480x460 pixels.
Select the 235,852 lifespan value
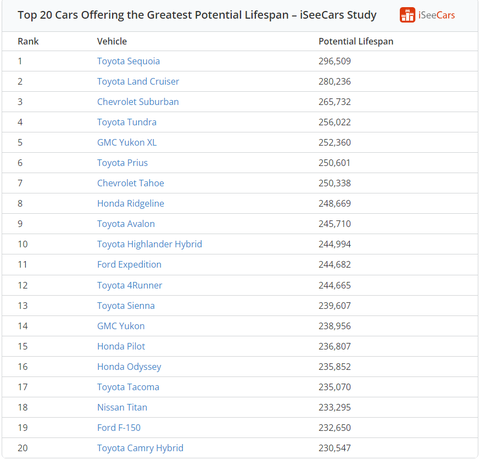point(335,367)
